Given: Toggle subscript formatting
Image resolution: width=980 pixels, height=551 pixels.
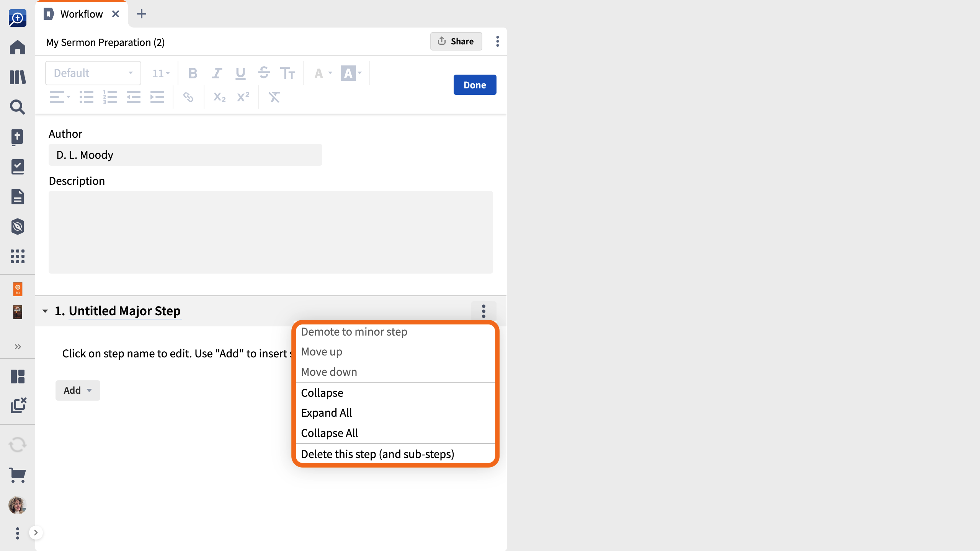Looking at the screenshot, I should pos(219,97).
